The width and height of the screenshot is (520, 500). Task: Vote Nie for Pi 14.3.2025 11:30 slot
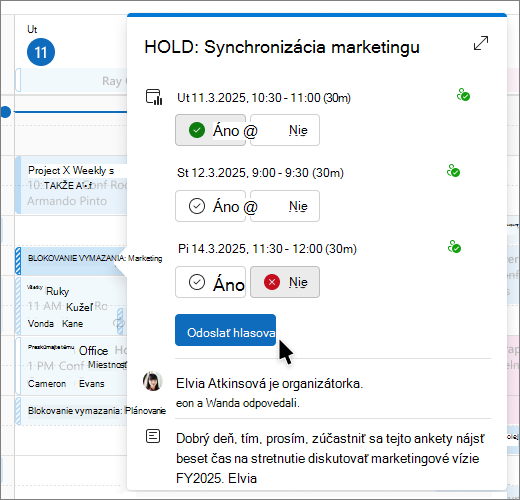click(285, 282)
